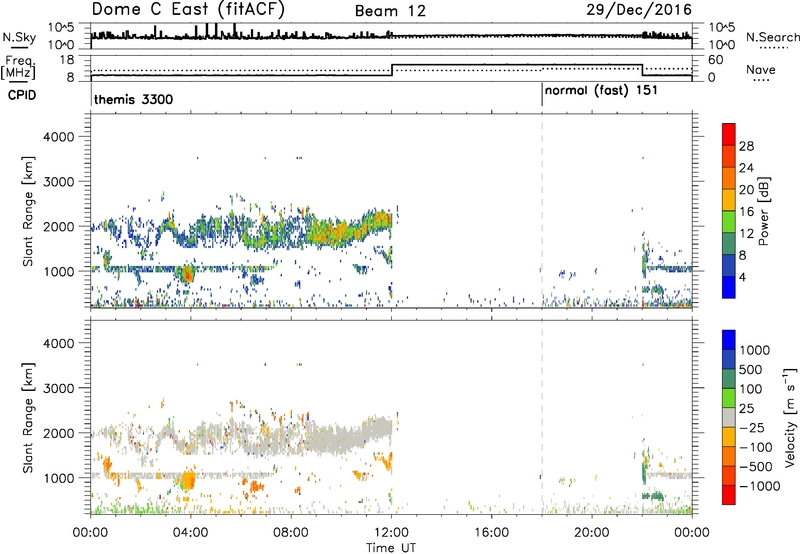Click the 'N.Sky' legend label
Image resolution: width=800 pixels, height=554 pixels.
click(19, 37)
